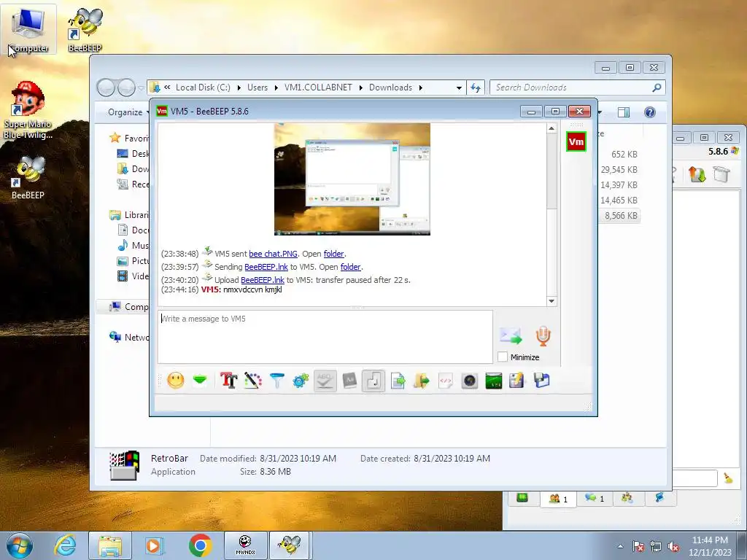Select the 8,566 KB file size row
The height and width of the screenshot is (560, 747).
[x=621, y=216]
